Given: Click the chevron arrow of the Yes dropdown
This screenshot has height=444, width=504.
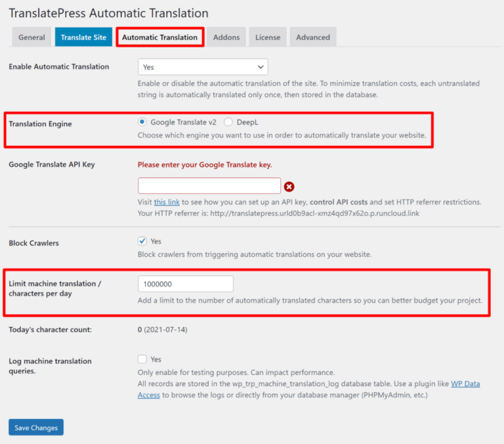Looking at the screenshot, I should 261,67.
